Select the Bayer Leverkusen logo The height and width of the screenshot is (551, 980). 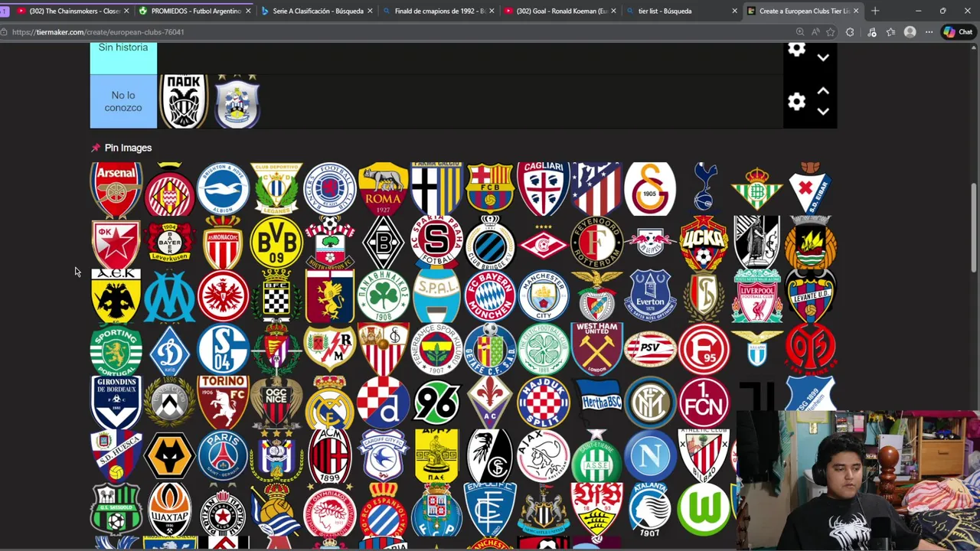click(x=169, y=243)
